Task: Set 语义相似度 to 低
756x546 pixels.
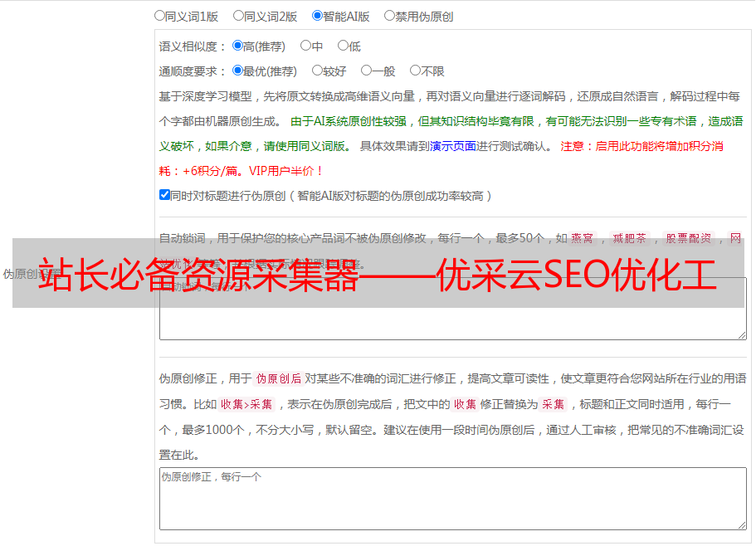Action: pos(343,46)
